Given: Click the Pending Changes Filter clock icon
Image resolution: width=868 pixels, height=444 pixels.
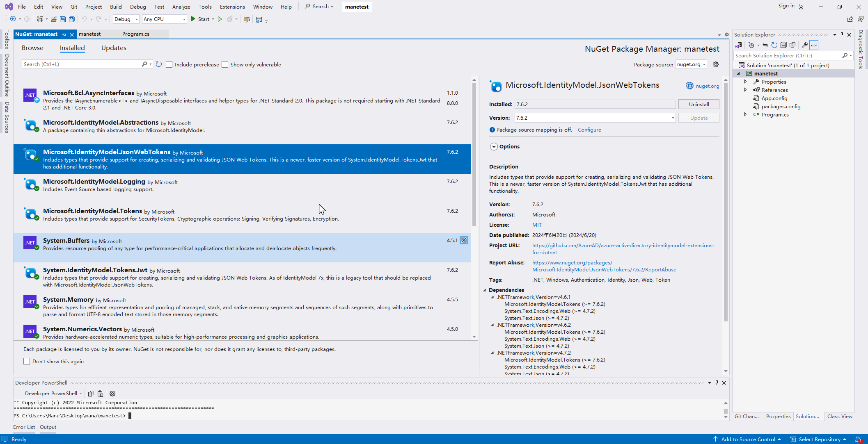Looking at the screenshot, I should pyautogui.click(x=751, y=45).
